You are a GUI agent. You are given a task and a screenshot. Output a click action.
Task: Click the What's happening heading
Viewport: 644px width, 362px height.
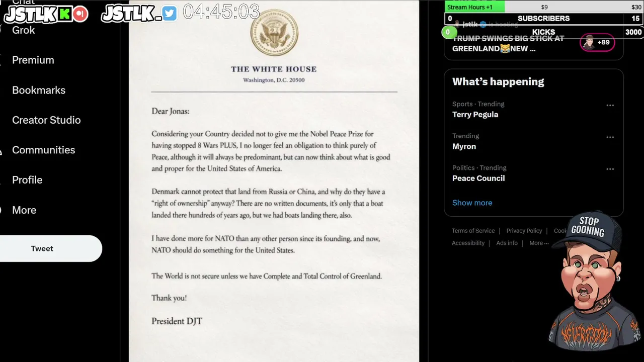point(498,81)
